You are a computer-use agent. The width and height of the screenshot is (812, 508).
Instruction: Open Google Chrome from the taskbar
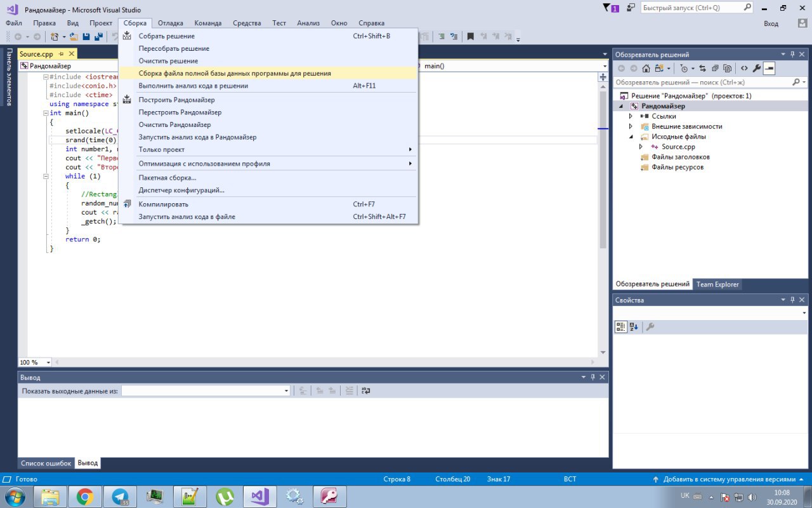point(85,496)
